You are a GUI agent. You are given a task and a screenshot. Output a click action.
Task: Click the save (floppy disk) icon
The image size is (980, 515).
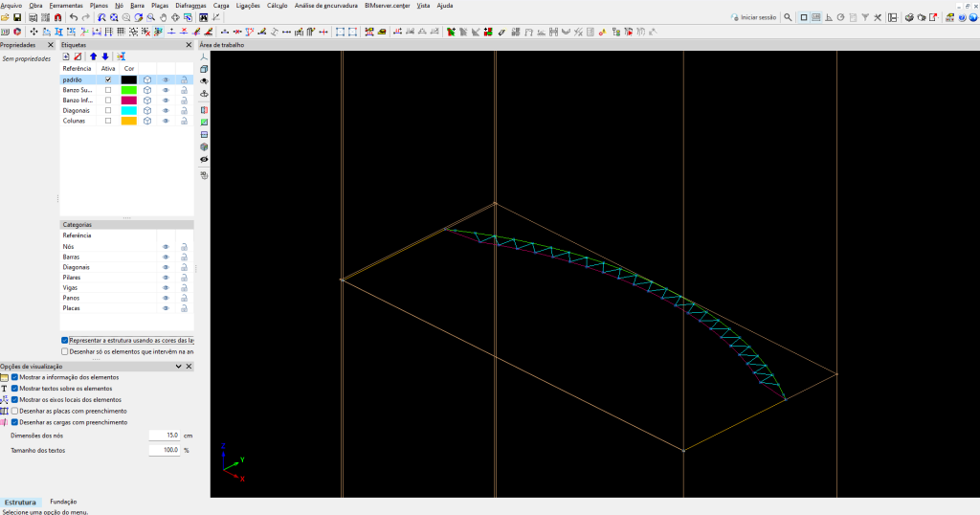tap(17, 17)
